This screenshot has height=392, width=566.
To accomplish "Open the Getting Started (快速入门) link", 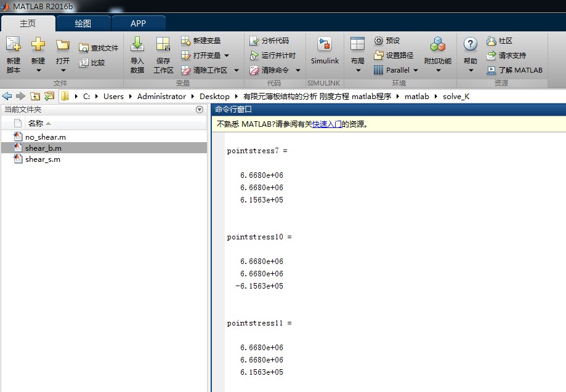I will click(327, 124).
